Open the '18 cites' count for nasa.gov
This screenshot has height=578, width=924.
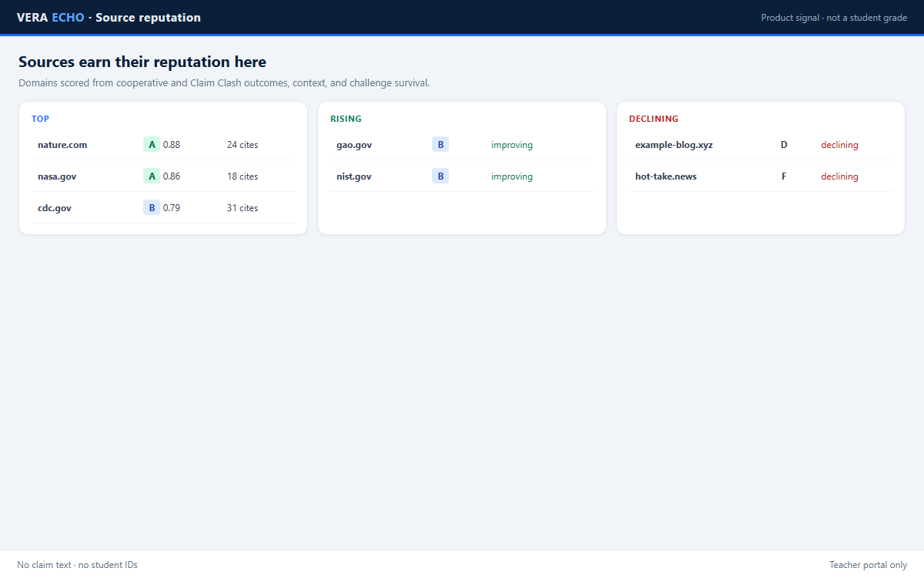(243, 176)
